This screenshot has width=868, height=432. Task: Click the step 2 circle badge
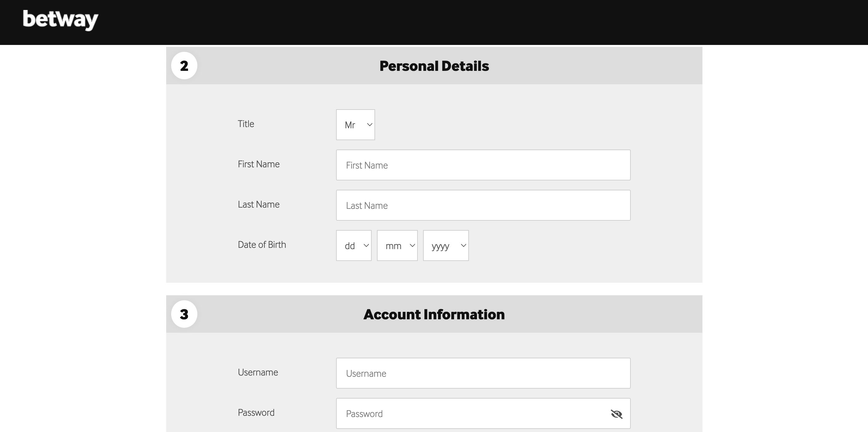click(185, 66)
